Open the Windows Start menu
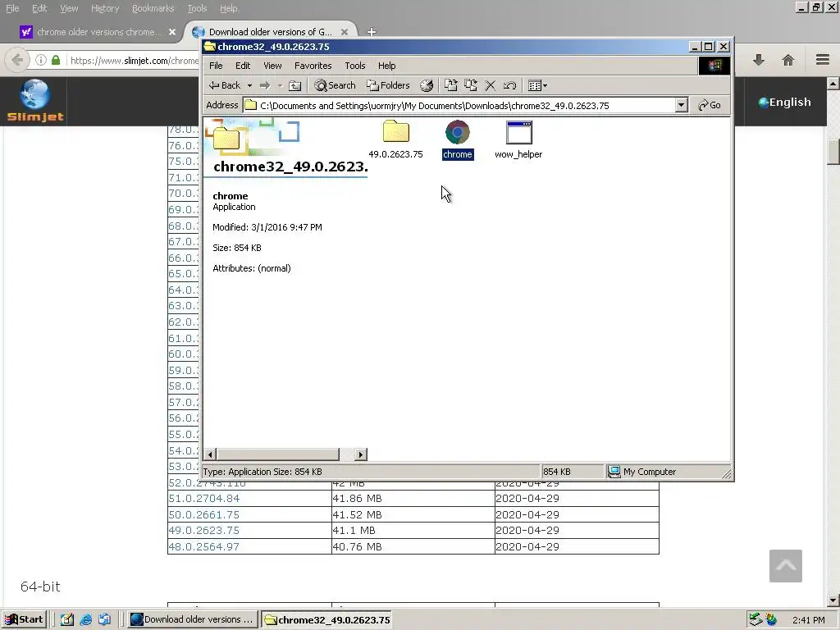 [x=24, y=620]
